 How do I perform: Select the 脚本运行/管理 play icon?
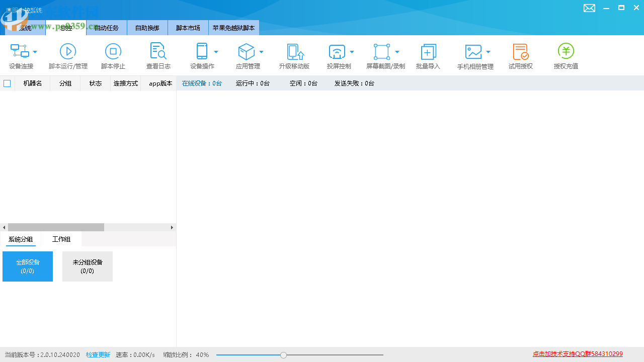pos(68,51)
